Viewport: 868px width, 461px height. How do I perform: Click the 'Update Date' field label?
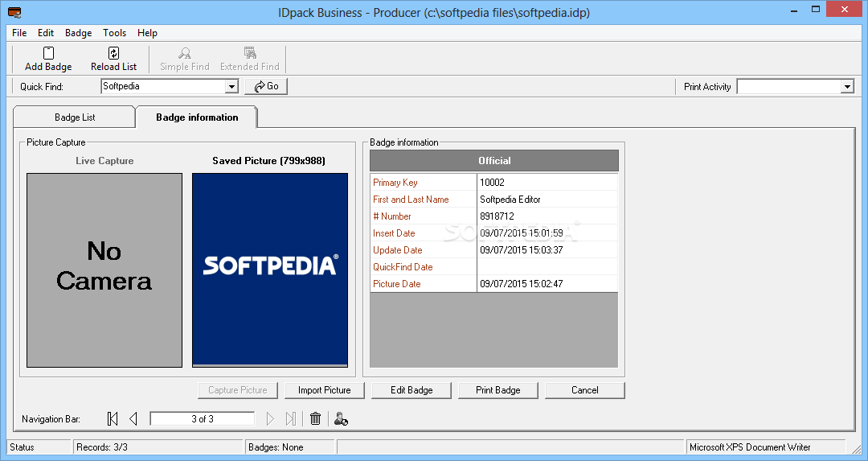point(398,250)
